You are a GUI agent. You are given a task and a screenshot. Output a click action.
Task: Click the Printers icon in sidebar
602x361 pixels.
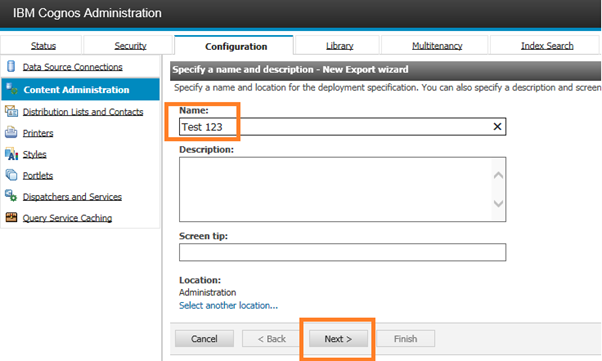click(x=11, y=132)
